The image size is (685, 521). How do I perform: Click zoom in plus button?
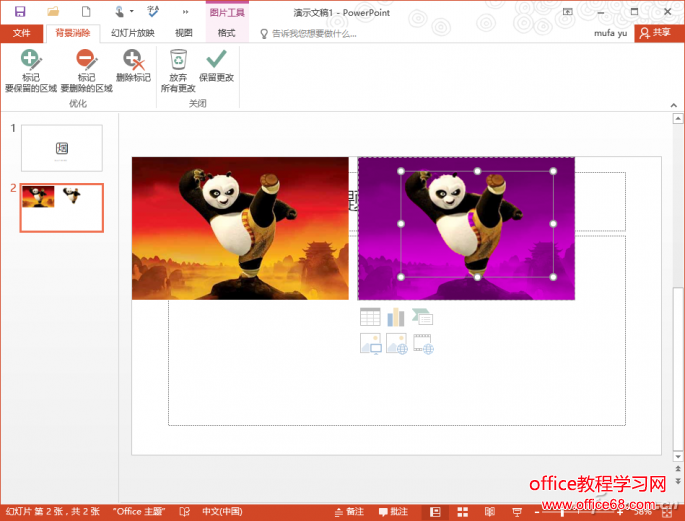coord(620,512)
